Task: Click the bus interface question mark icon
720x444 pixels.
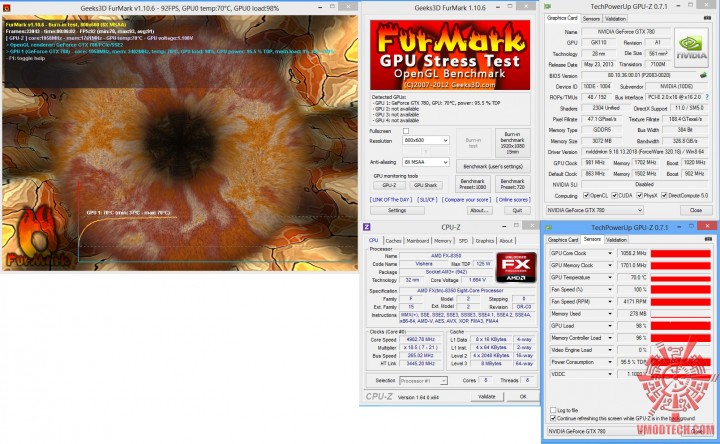Action: coord(707,97)
